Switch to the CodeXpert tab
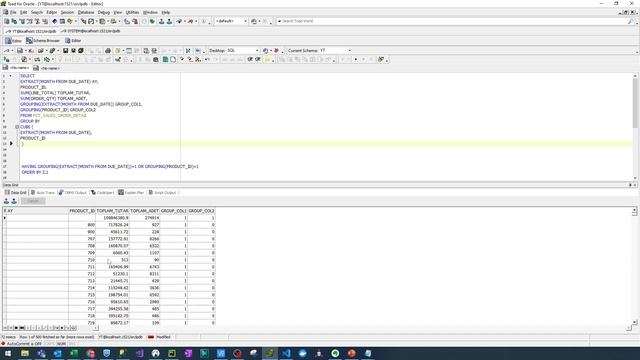 pyautogui.click(x=102, y=193)
